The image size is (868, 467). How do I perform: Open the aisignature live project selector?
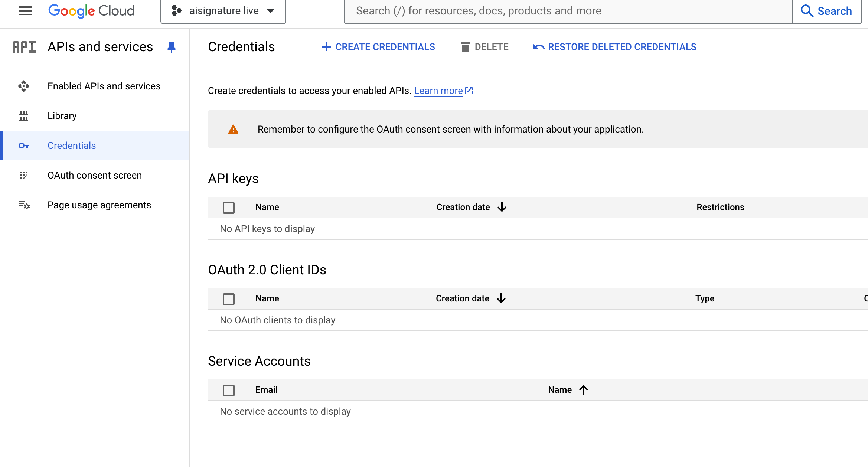click(223, 11)
